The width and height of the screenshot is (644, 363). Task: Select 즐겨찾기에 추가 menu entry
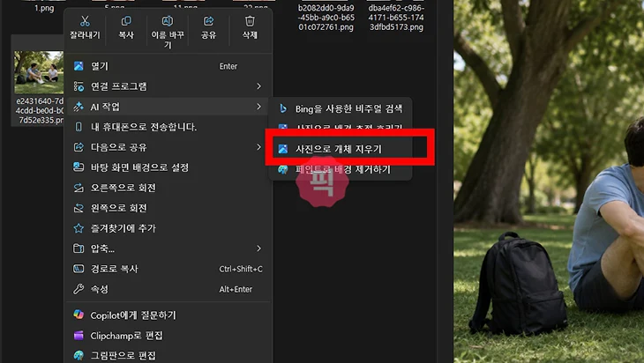[168, 228]
